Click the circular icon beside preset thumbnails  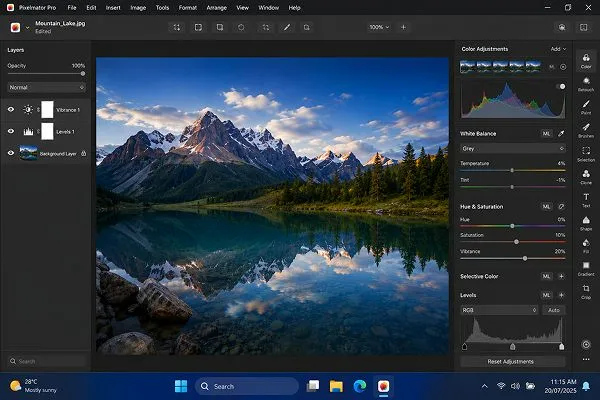click(563, 67)
